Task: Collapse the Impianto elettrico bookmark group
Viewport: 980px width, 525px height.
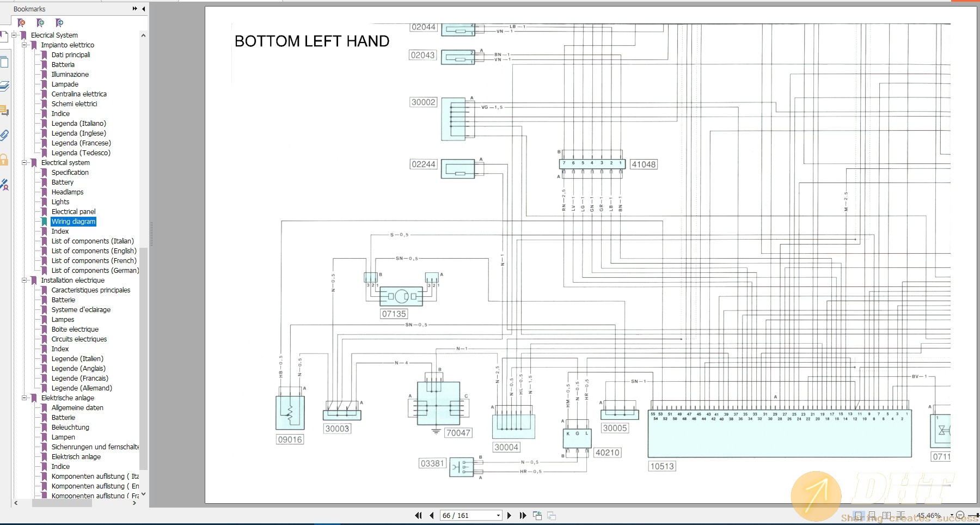Action: click(24, 45)
